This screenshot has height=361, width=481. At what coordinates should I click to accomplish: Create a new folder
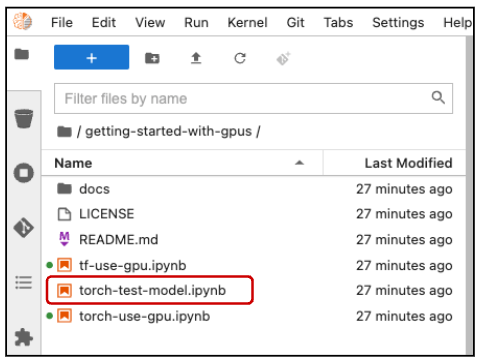tap(152, 58)
